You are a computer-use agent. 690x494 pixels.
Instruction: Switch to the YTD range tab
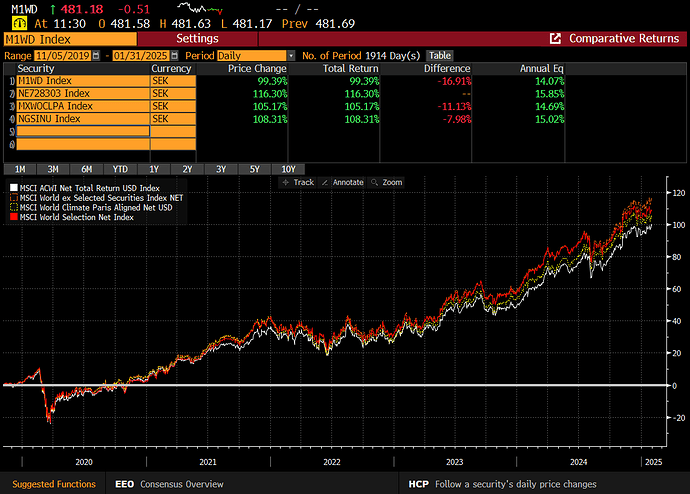[120, 169]
